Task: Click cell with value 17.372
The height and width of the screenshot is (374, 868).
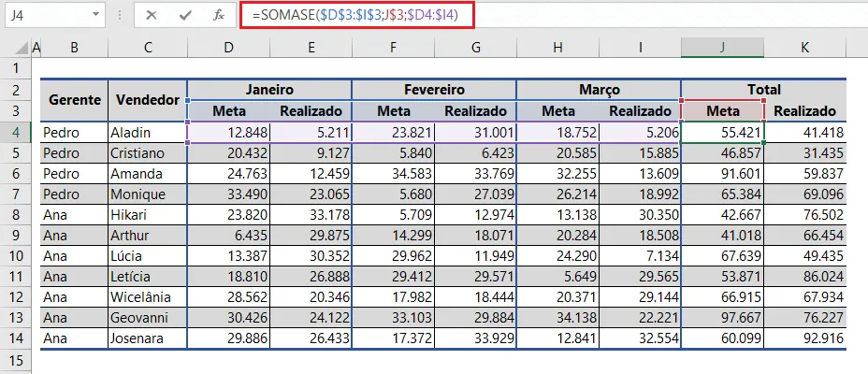Action: tap(393, 338)
